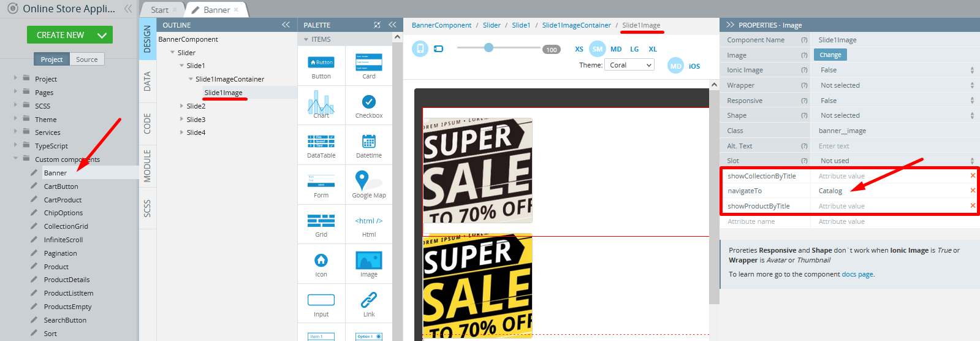Expand the Services folder

coord(15,132)
